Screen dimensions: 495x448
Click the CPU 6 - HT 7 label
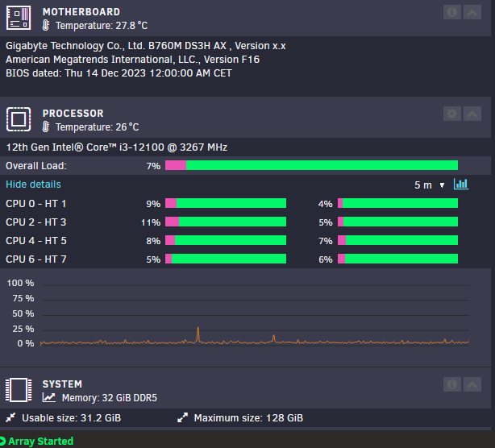click(x=36, y=259)
